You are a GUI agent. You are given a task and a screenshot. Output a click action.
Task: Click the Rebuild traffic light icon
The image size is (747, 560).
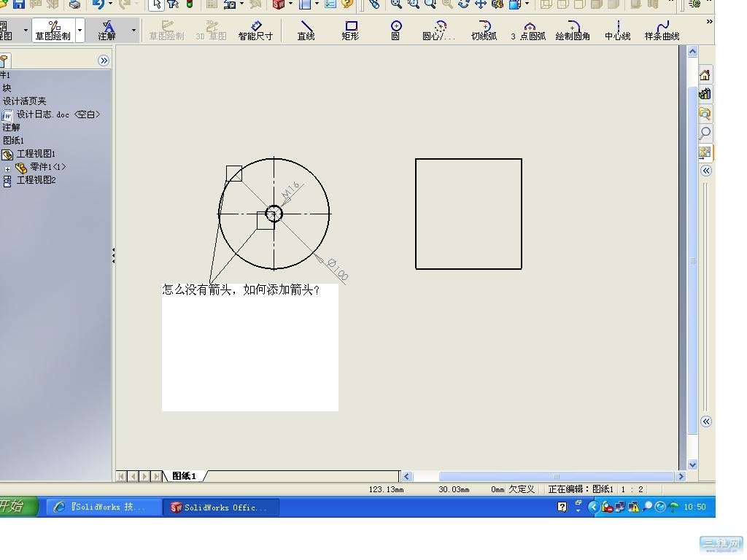(x=190, y=4)
